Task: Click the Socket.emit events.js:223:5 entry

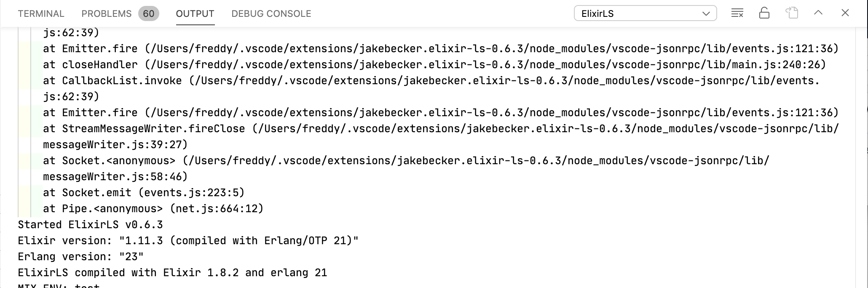Action: tap(143, 192)
